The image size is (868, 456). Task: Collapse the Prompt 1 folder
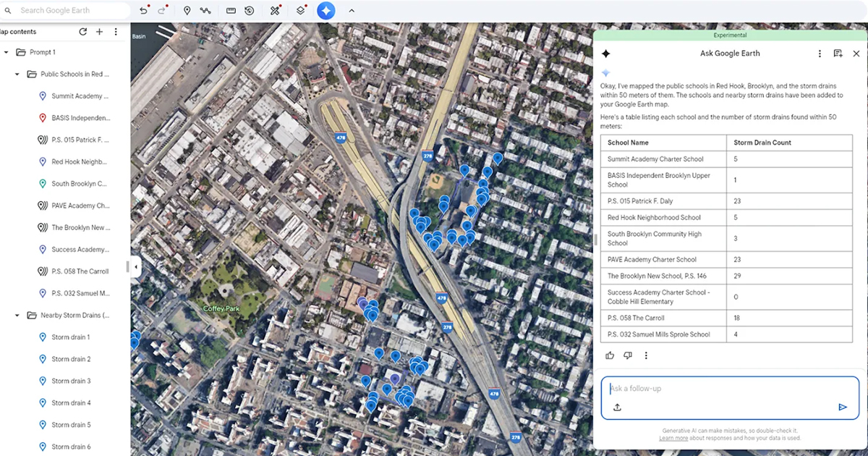click(7, 52)
